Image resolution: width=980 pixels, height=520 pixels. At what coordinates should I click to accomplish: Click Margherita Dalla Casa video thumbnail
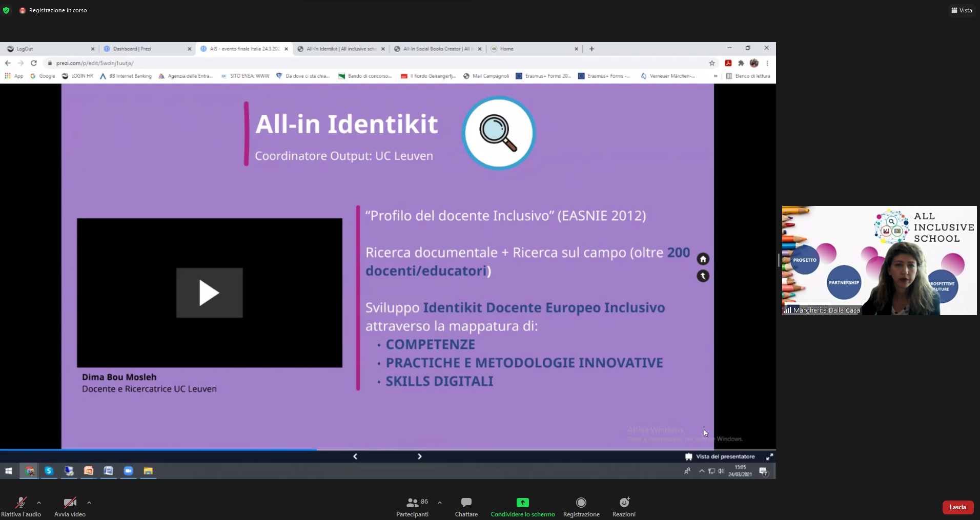(879, 260)
